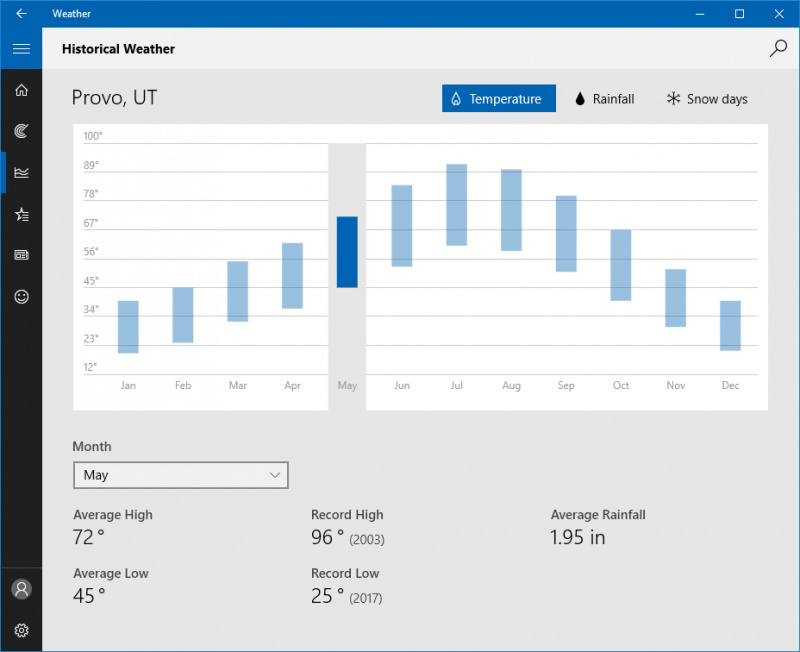Screen dimensions: 800x652
Task: Select the September temperature bar
Action: pyautogui.click(x=566, y=234)
